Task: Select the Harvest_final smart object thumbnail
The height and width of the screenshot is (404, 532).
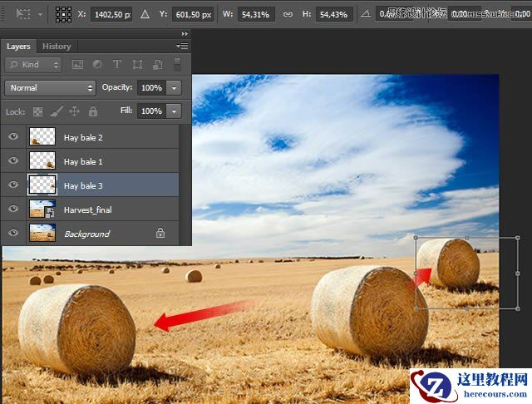Action: tap(42, 209)
